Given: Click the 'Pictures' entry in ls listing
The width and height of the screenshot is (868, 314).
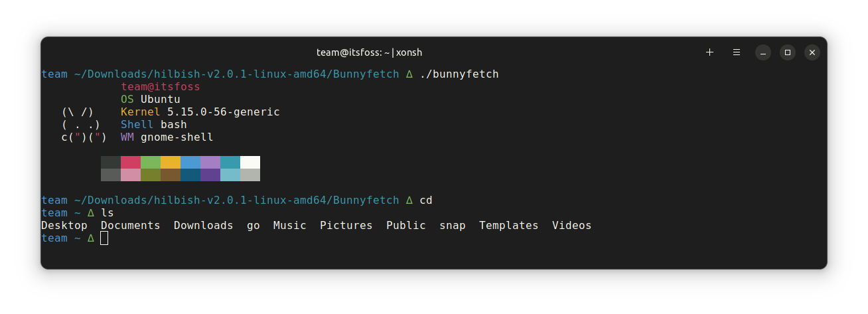Looking at the screenshot, I should click(346, 226).
